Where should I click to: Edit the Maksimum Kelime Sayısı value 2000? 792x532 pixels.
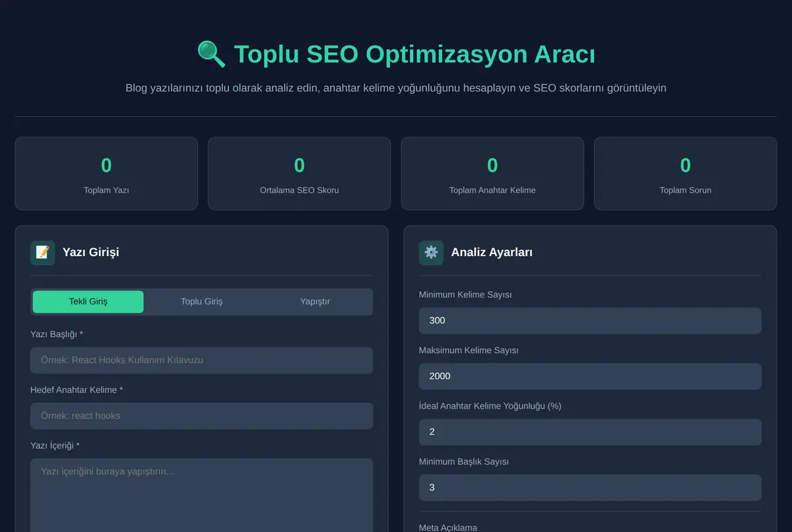pos(590,376)
